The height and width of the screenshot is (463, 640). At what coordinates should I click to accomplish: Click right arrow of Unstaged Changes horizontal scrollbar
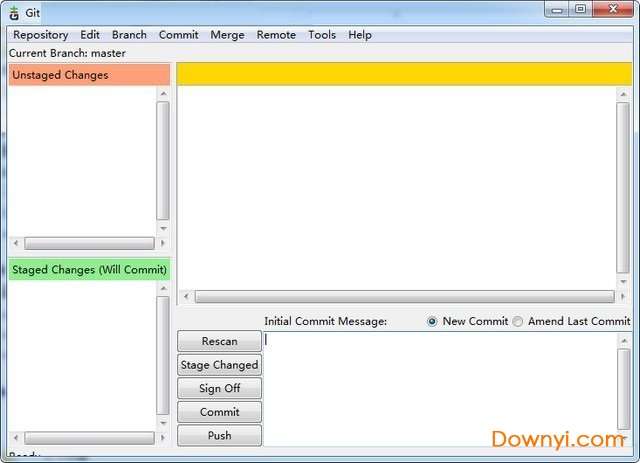pos(163,243)
